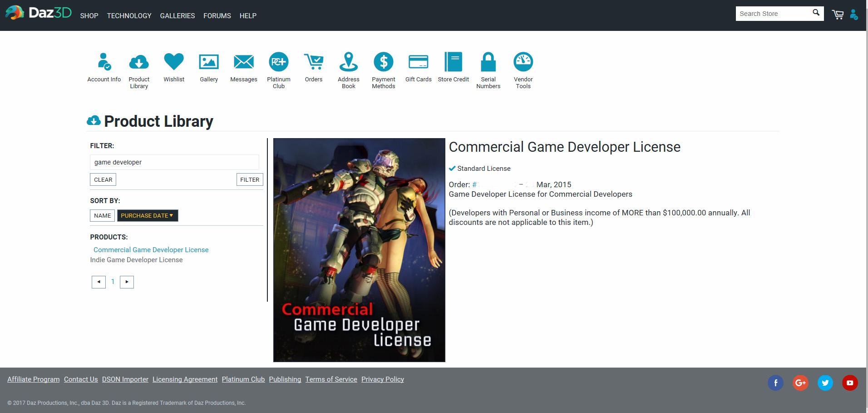Visit the Daz3D Google Plus page
868x413 pixels.
(801, 383)
